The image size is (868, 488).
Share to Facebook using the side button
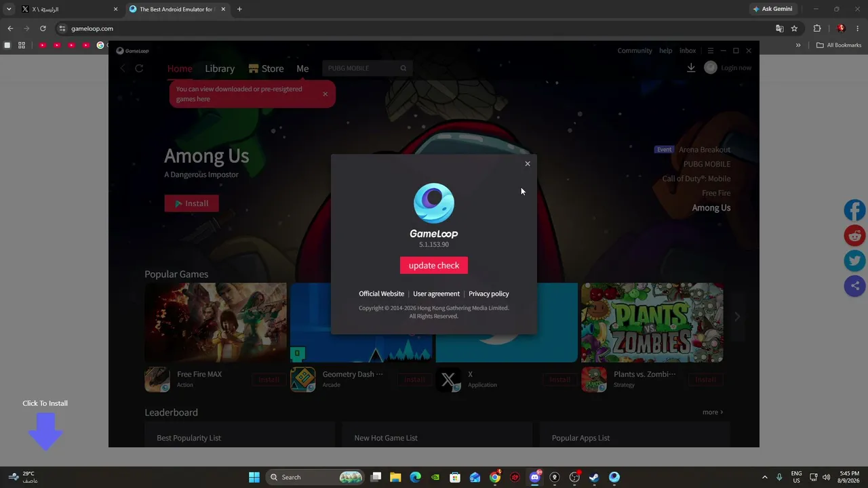[855, 210]
